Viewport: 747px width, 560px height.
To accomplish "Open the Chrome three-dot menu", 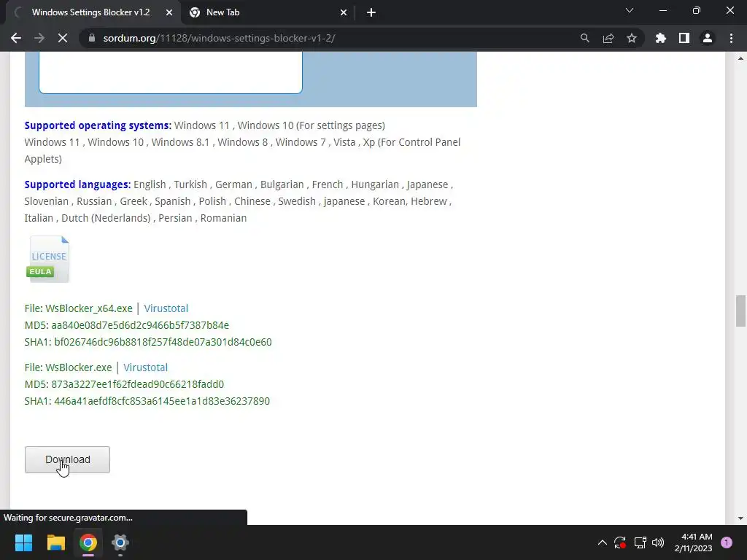I will [x=731, y=38].
